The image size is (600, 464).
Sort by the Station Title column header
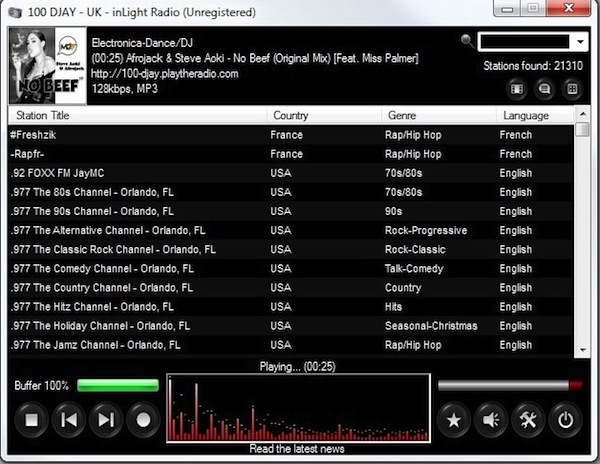click(137, 115)
